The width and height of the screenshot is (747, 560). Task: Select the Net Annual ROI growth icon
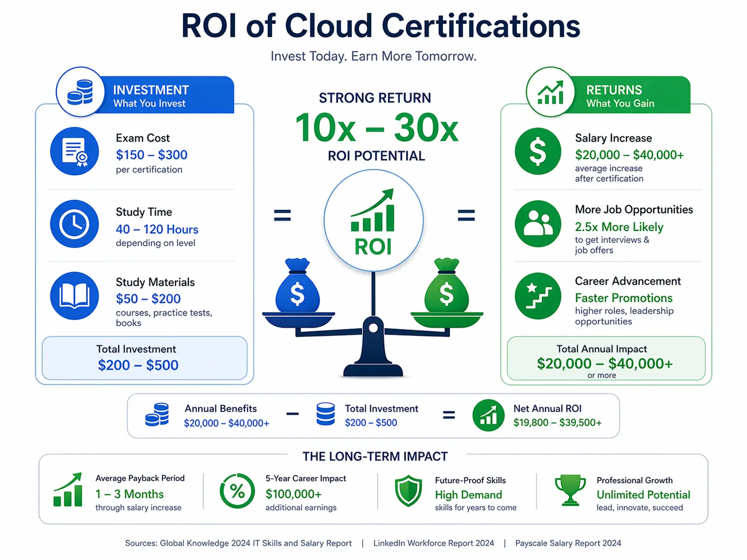[x=488, y=415]
